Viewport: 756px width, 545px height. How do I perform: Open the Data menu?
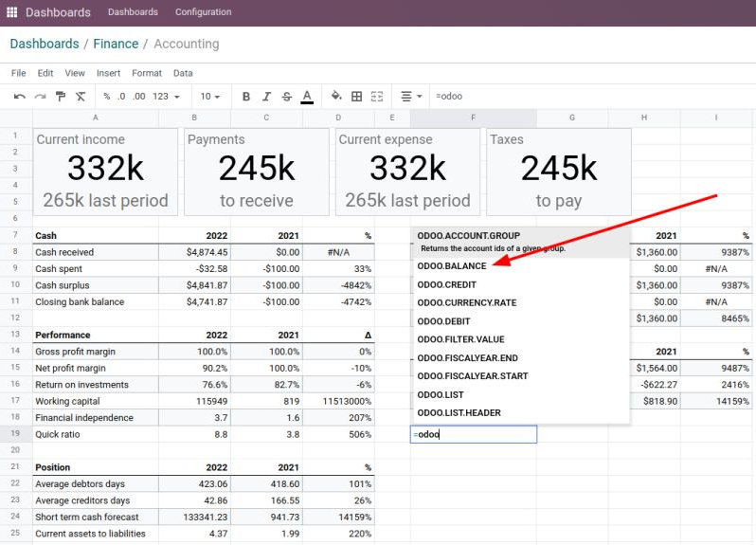click(x=183, y=73)
